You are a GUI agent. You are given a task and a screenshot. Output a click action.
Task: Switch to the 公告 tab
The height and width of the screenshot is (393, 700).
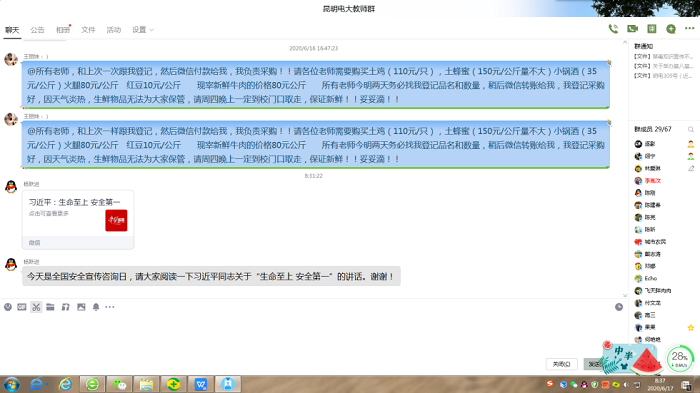(38, 30)
